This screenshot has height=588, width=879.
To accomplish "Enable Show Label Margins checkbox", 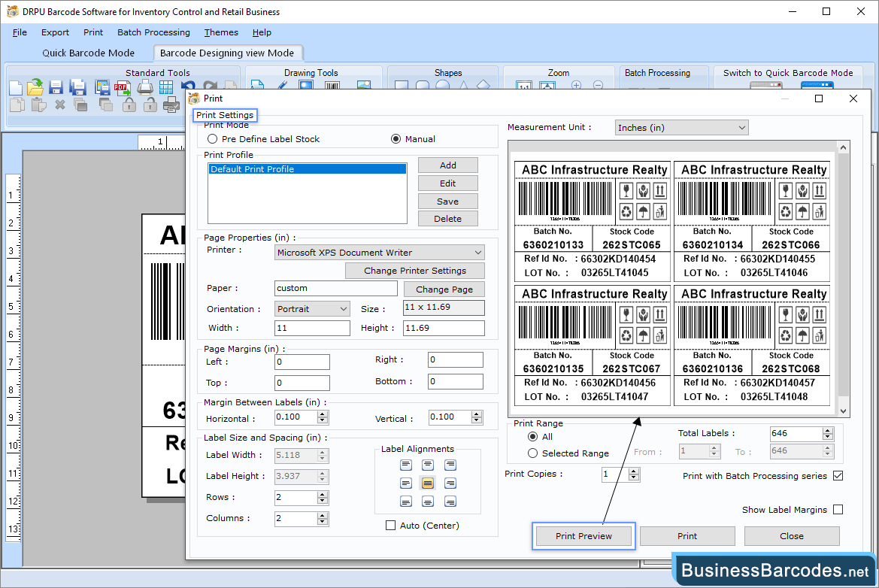I will (838, 510).
